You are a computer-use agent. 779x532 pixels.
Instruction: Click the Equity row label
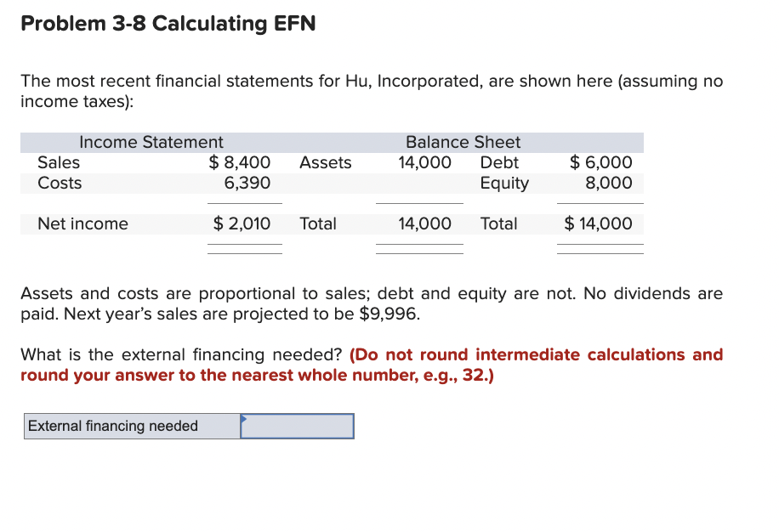(x=505, y=183)
